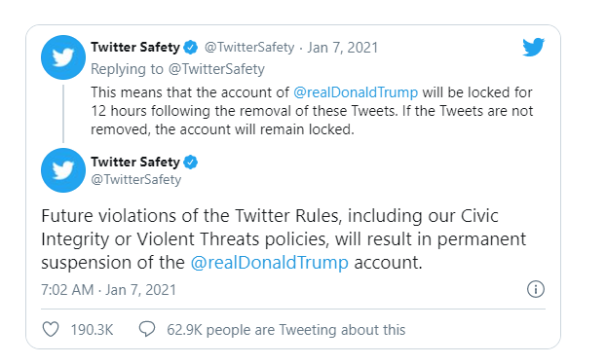
Task: Open the bold Twitter Safety name in the top tweet
Action: point(135,47)
